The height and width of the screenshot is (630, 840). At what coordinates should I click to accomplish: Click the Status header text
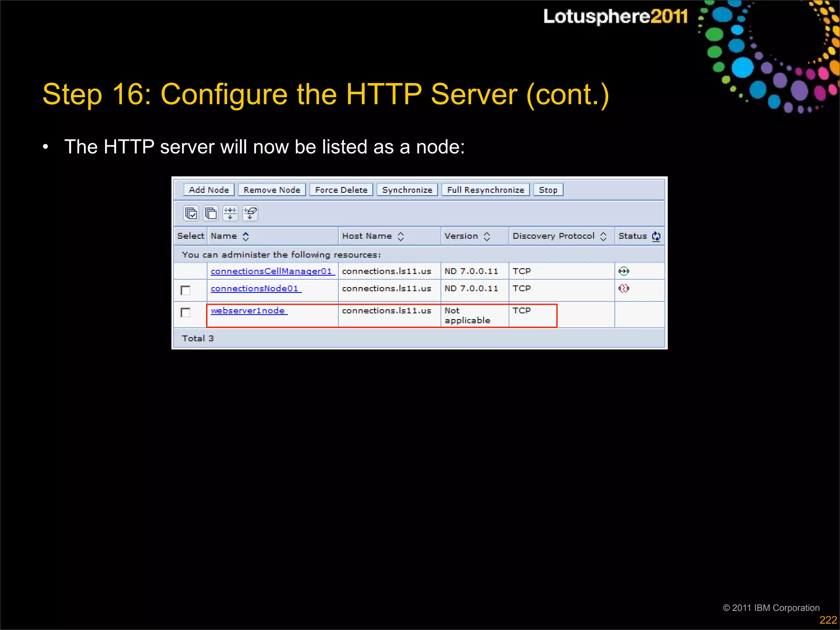click(x=632, y=236)
